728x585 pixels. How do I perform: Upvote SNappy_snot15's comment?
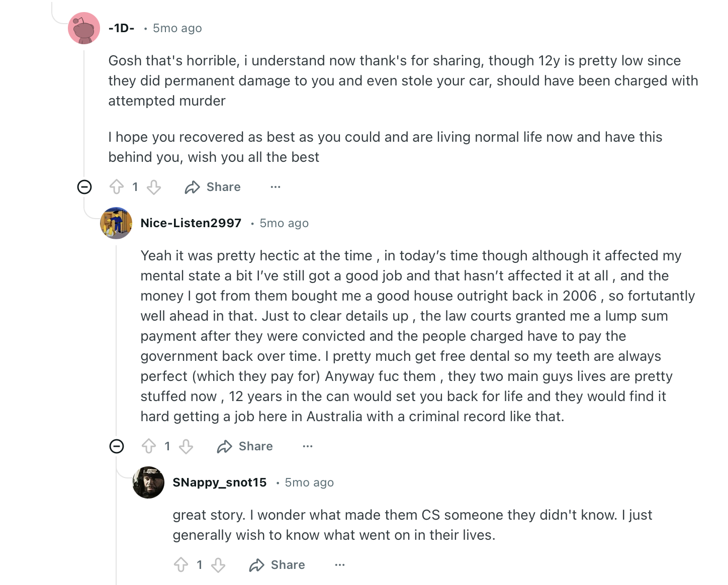(x=181, y=565)
